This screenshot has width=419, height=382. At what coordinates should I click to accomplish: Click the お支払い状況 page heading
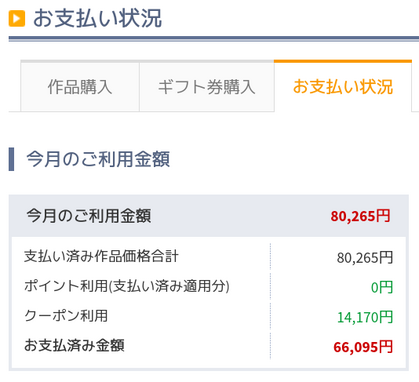[x=97, y=18]
